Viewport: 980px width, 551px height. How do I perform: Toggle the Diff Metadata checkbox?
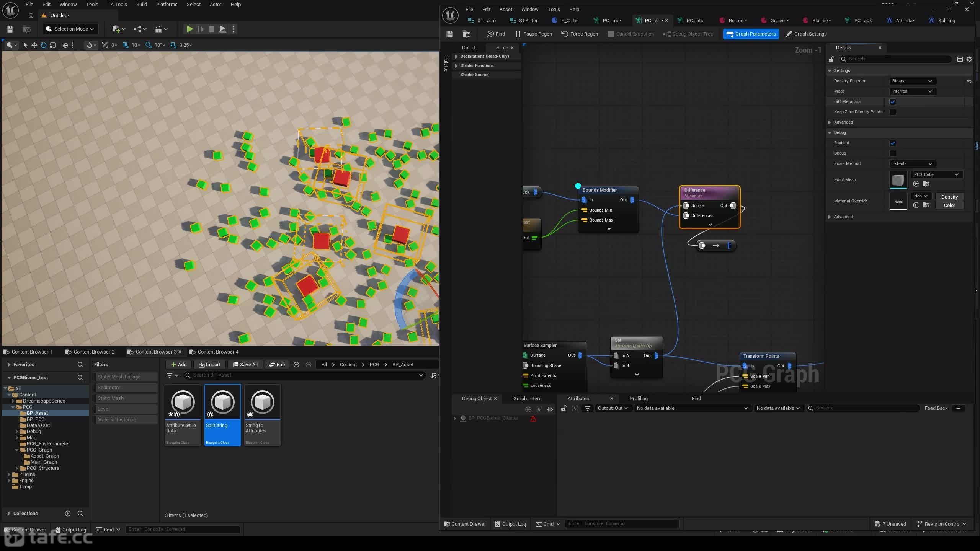point(893,102)
